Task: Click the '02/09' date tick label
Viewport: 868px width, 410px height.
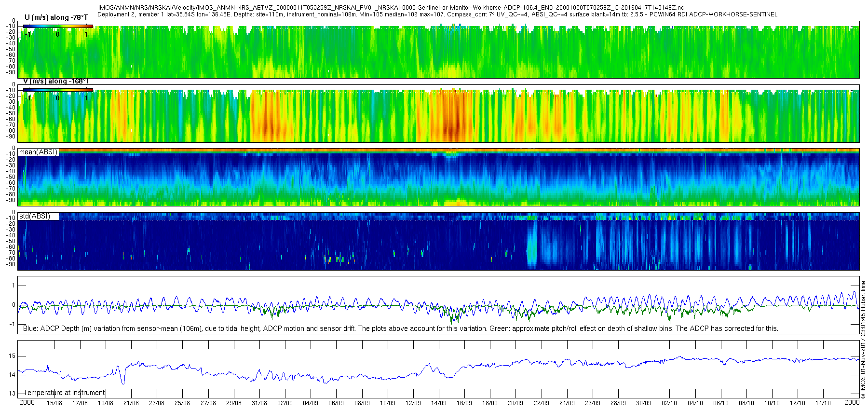Action: tap(285, 403)
